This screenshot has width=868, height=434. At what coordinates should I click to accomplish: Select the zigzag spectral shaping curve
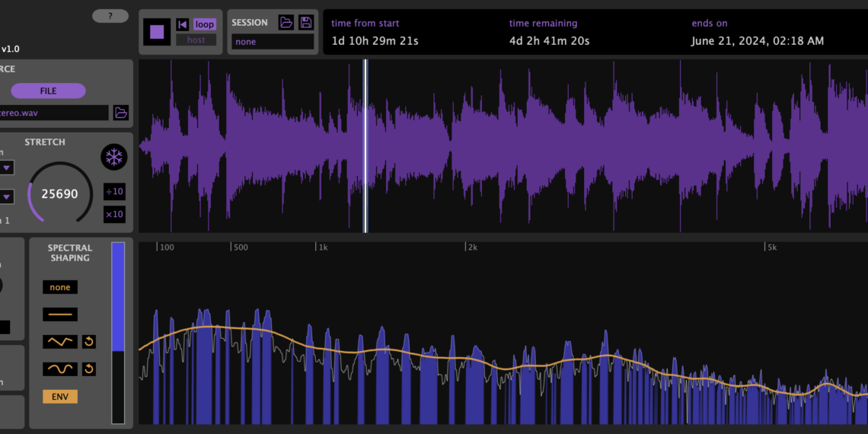[x=60, y=341]
